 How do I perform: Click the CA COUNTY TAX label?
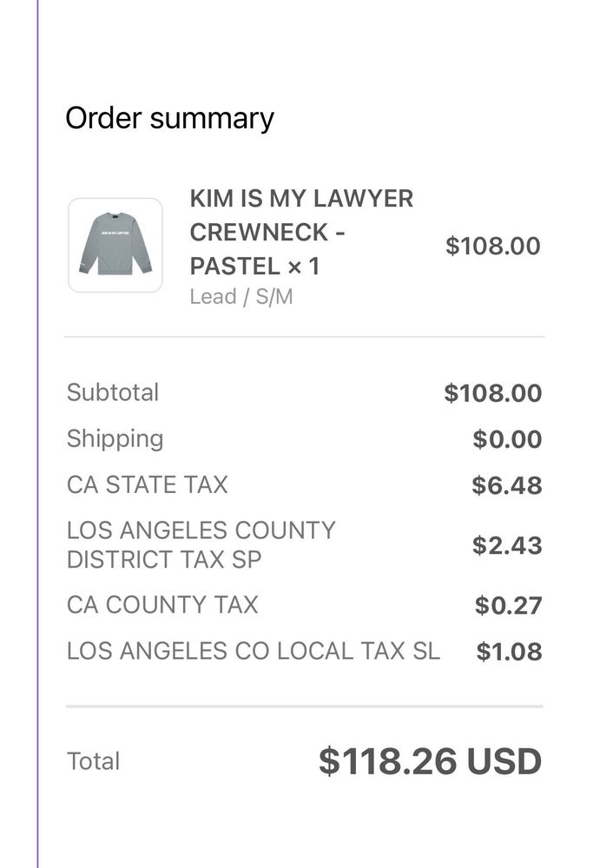[x=162, y=604]
